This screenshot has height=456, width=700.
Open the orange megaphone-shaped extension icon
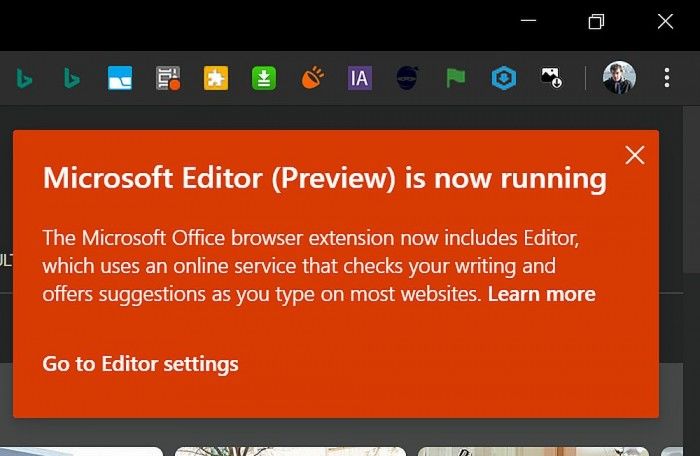pos(312,78)
